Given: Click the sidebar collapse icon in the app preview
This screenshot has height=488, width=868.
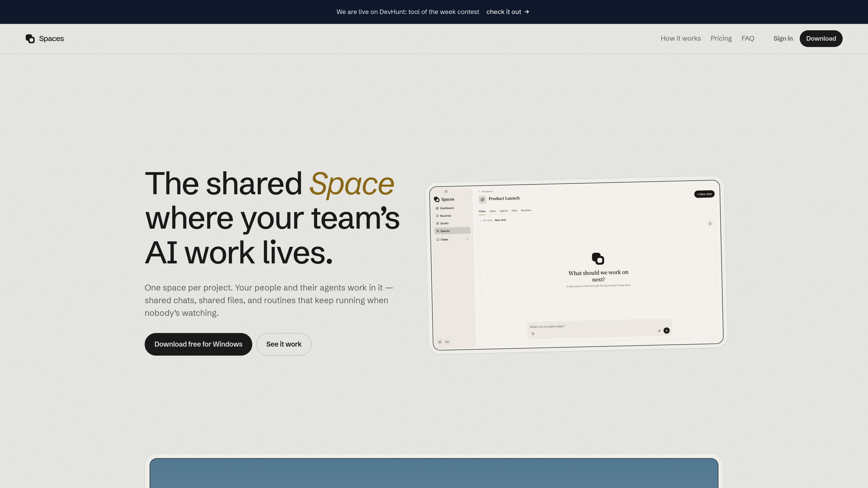Looking at the screenshot, I should [446, 191].
